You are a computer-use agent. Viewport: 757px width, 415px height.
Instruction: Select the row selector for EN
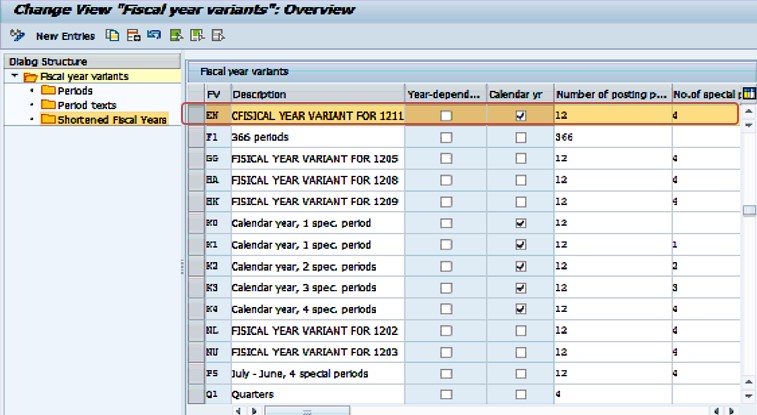click(x=196, y=115)
